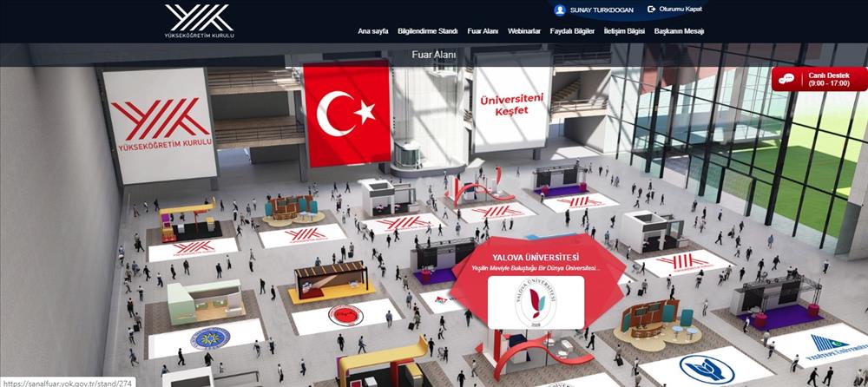This screenshot has height=387, width=868.
Task: Open Bilgilendirme Standı menu item
Action: (x=427, y=31)
